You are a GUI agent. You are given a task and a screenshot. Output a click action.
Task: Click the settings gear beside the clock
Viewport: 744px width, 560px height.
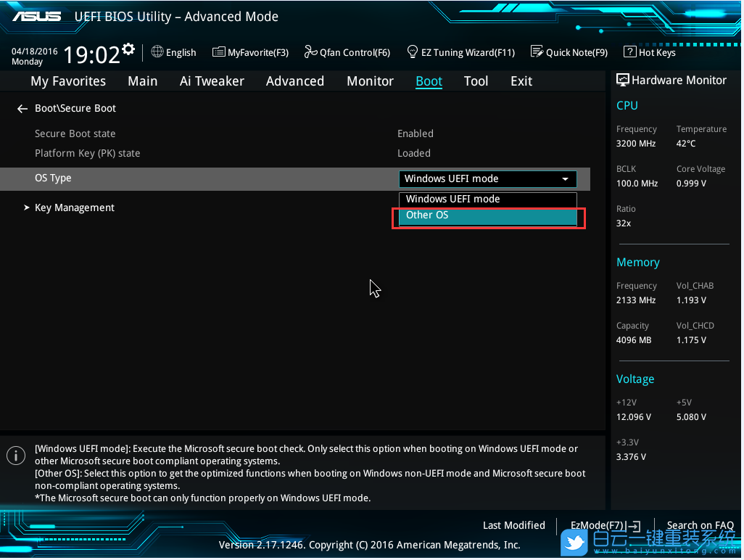click(x=128, y=49)
